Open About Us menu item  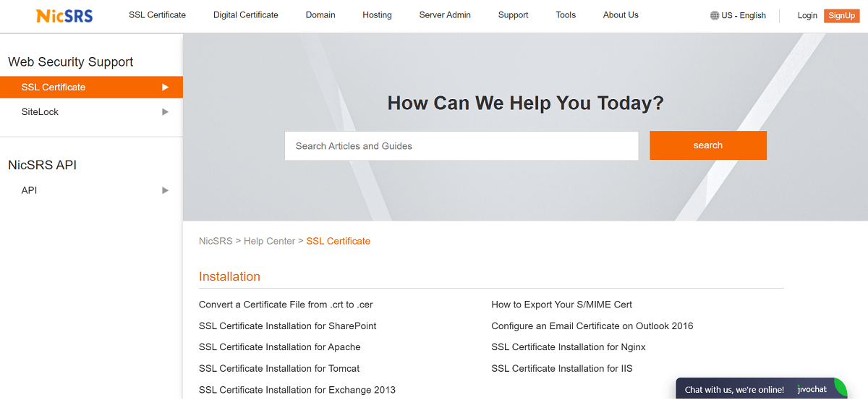pos(621,15)
